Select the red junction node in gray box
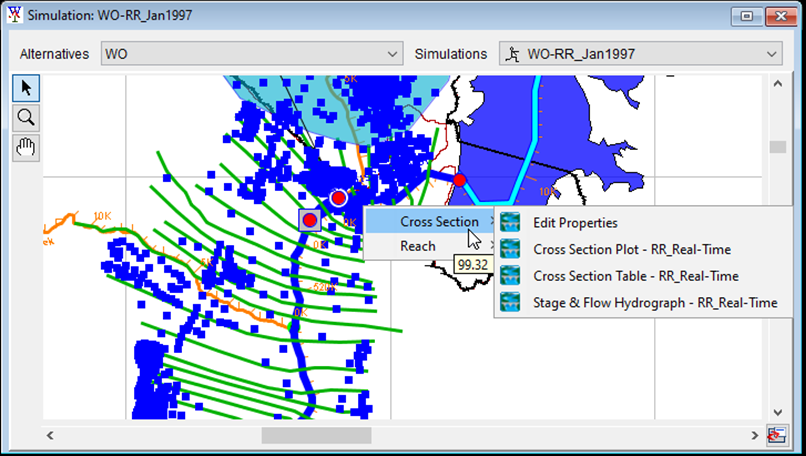The image size is (806, 456). [310, 221]
